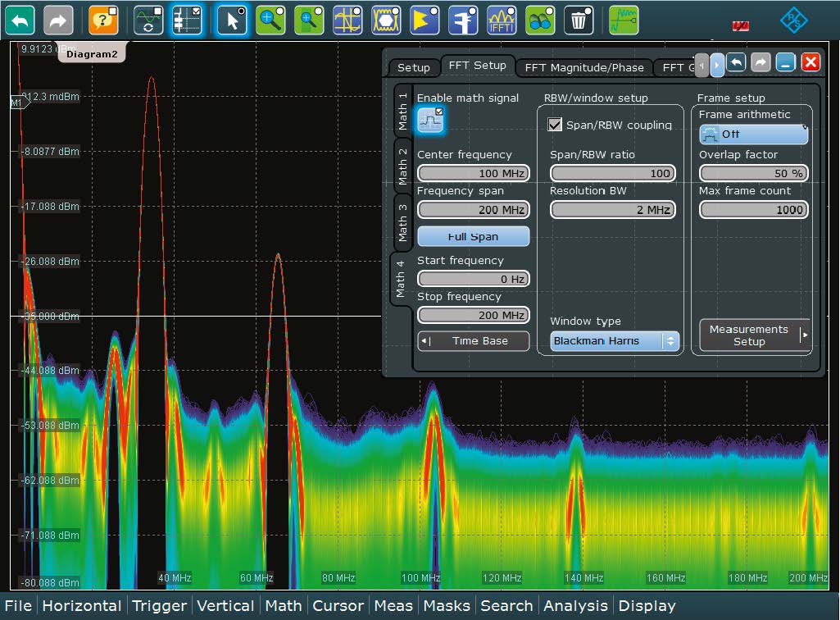The height and width of the screenshot is (620, 840).
Task: Click the green undo arrow in toolbar
Action: [x=20, y=19]
